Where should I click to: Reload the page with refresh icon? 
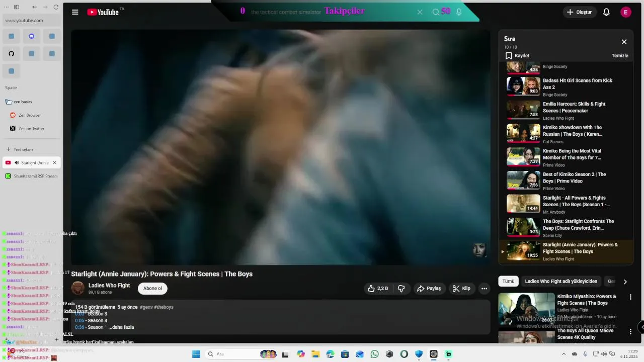pyautogui.click(x=56, y=7)
